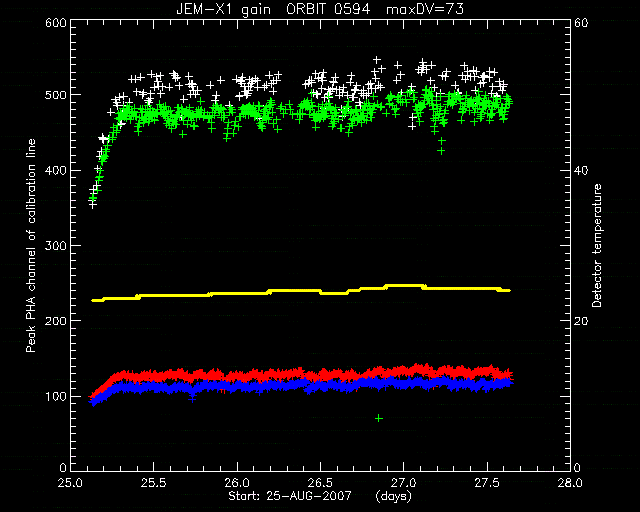Click the x-axis tick label 26.5

(320, 483)
